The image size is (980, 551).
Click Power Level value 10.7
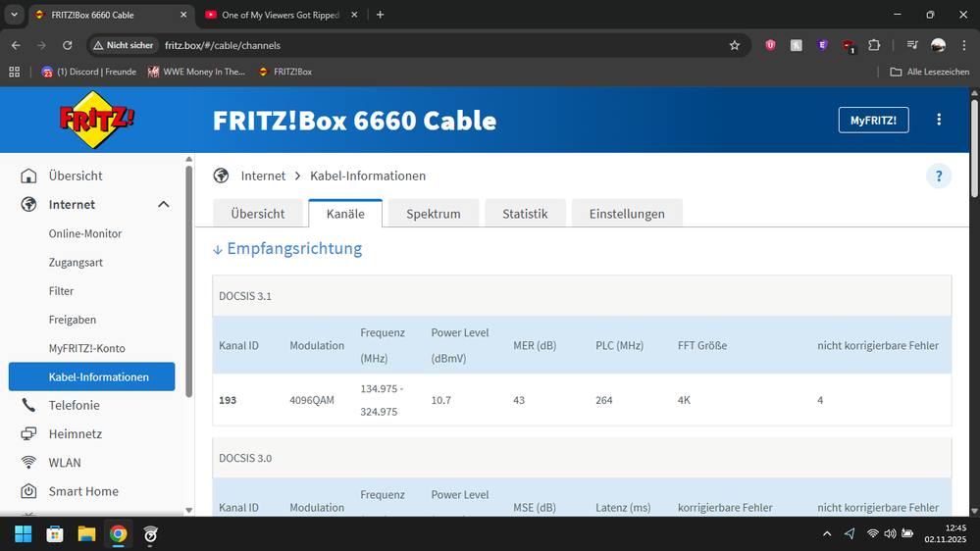[x=440, y=400]
